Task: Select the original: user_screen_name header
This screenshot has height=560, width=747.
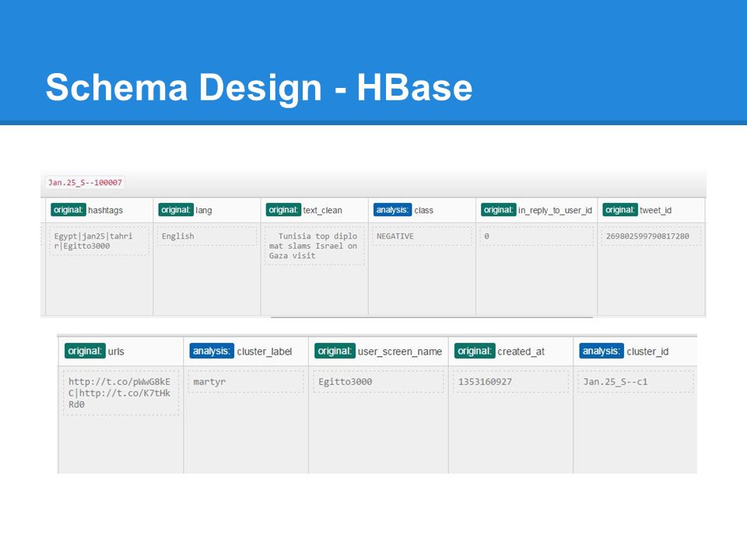Action: click(x=378, y=352)
